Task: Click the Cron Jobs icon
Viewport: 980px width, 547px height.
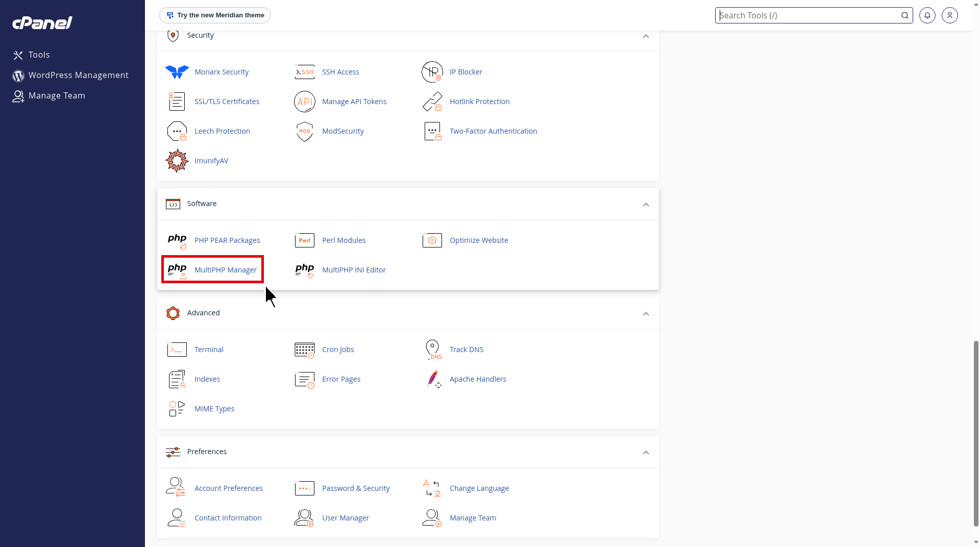Action: [x=305, y=350]
